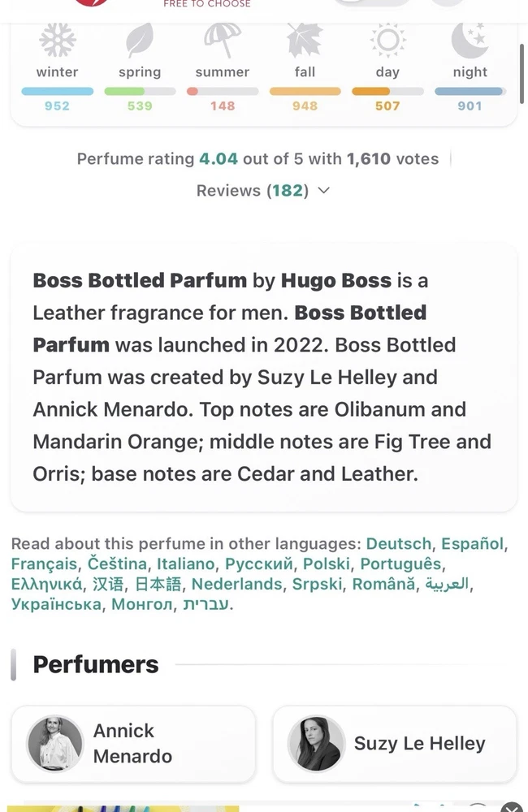This screenshot has width=528, height=812.
Task: Click the winter snowflake icon
Action: [57, 41]
